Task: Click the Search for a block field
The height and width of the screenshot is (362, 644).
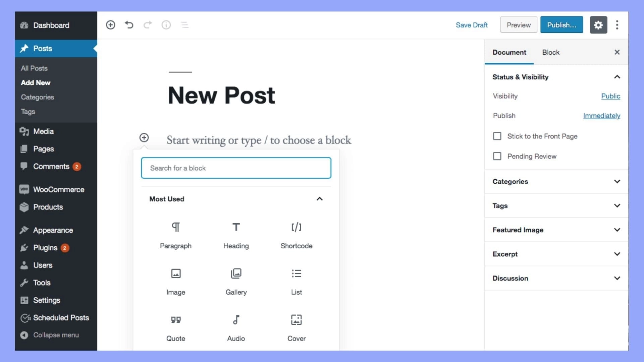Action: pyautogui.click(x=236, y=168)
